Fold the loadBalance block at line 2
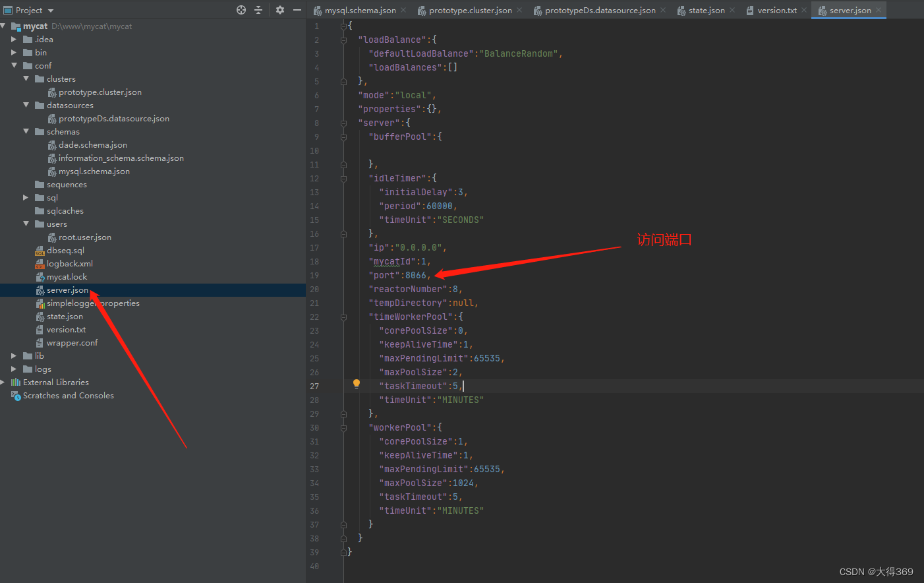Screen dimensions: 924x583 tap(343, 40)
